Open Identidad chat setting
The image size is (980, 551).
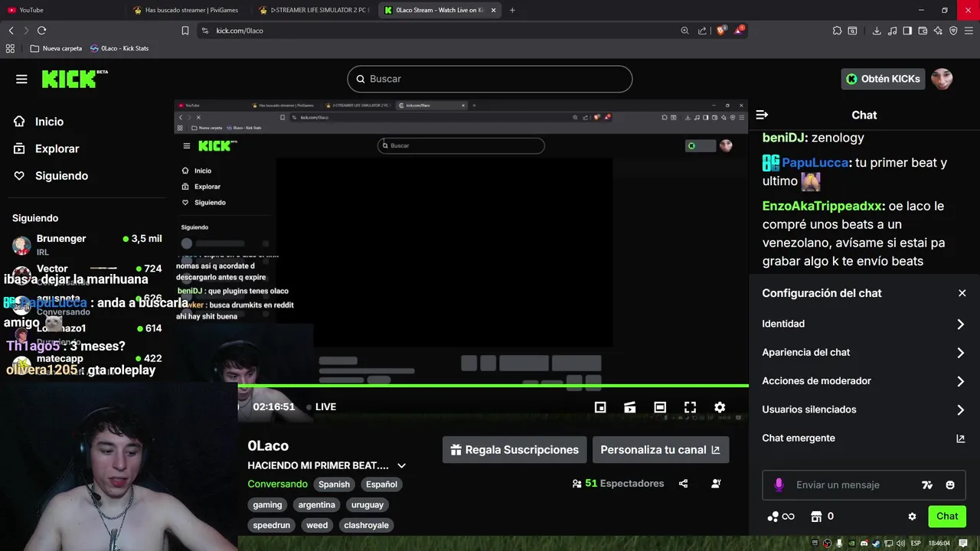pos(864,324)
